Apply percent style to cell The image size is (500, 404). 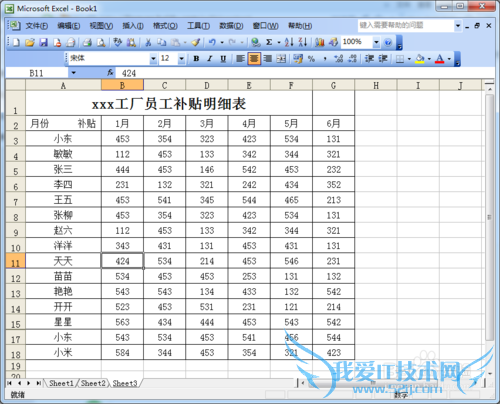point(311,59)
